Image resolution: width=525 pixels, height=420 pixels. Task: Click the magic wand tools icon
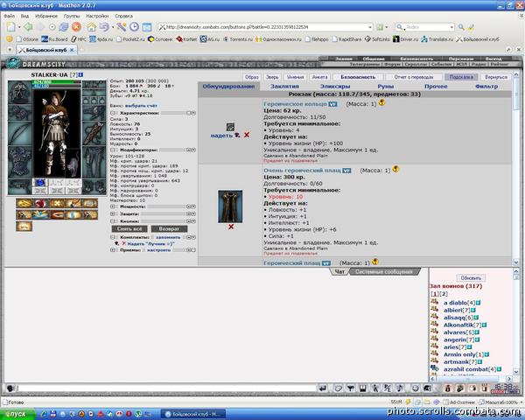122,27
